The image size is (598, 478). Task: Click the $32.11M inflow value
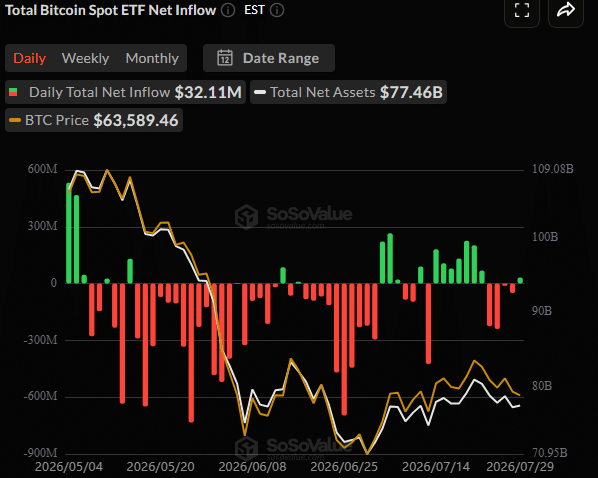(208, 92)
